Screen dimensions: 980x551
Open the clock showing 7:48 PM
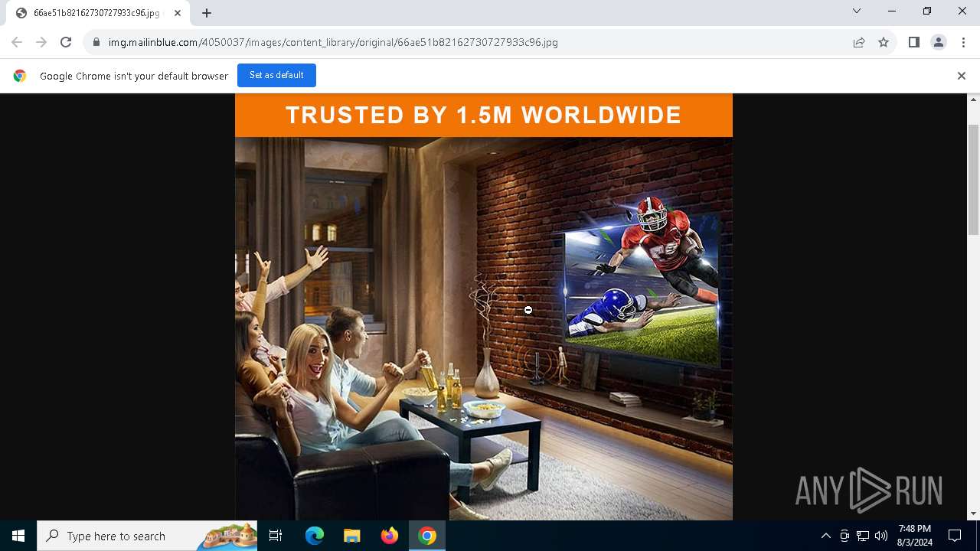point(915,536)
